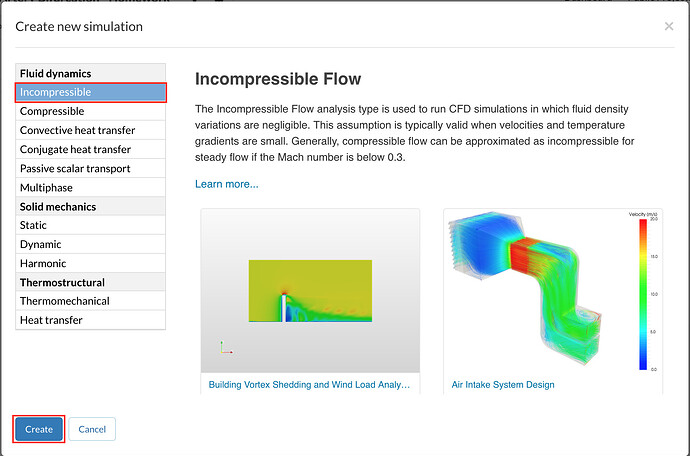Click Building Vortex Shedding and Wind Load link
690x456 pixels.
[309, 384]
